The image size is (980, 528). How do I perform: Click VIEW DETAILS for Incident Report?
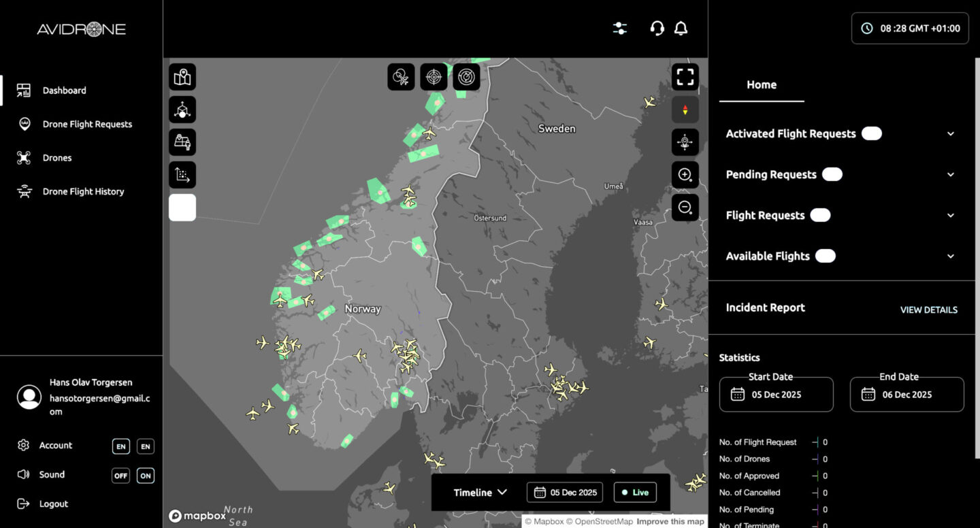[928, 310]
